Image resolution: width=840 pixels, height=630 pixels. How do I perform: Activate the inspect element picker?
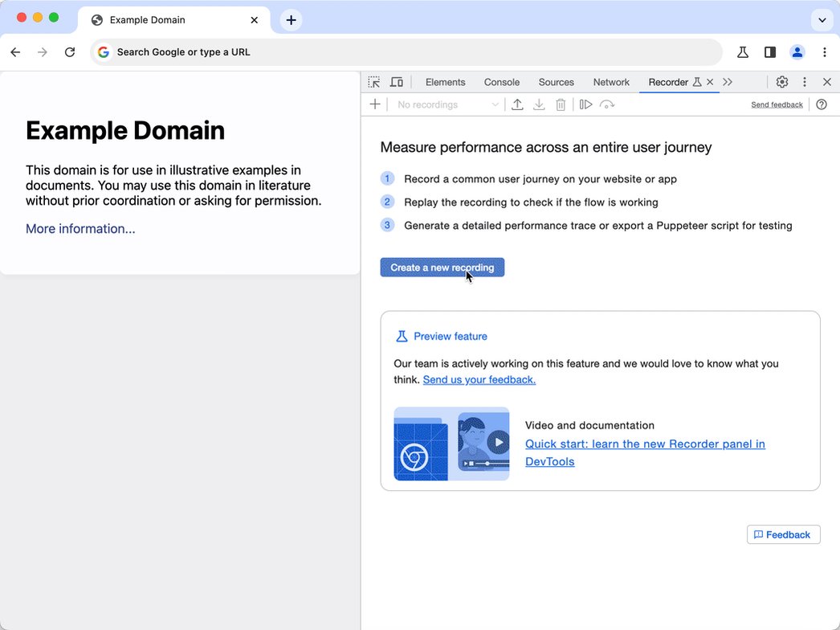(x=374, y=82)
